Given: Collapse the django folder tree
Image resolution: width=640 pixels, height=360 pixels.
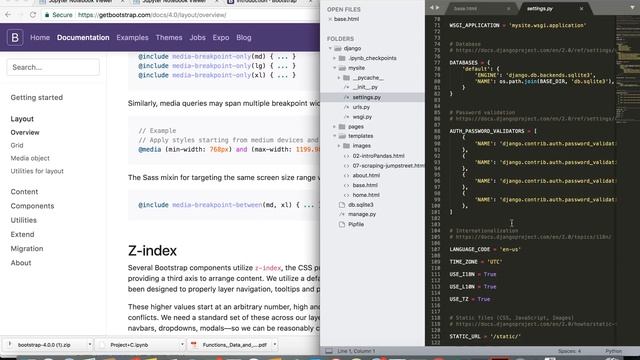Looking at the screenshot, I should tap(330, 49).
